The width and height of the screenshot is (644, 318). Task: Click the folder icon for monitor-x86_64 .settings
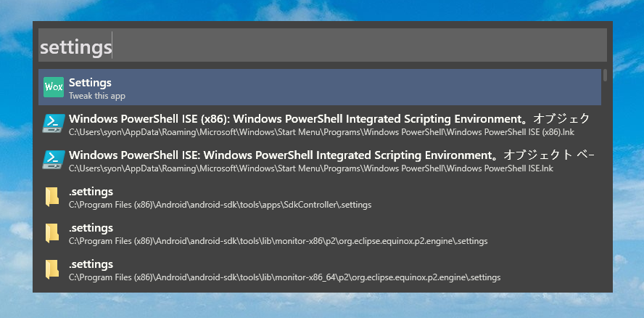pos(52,269)
